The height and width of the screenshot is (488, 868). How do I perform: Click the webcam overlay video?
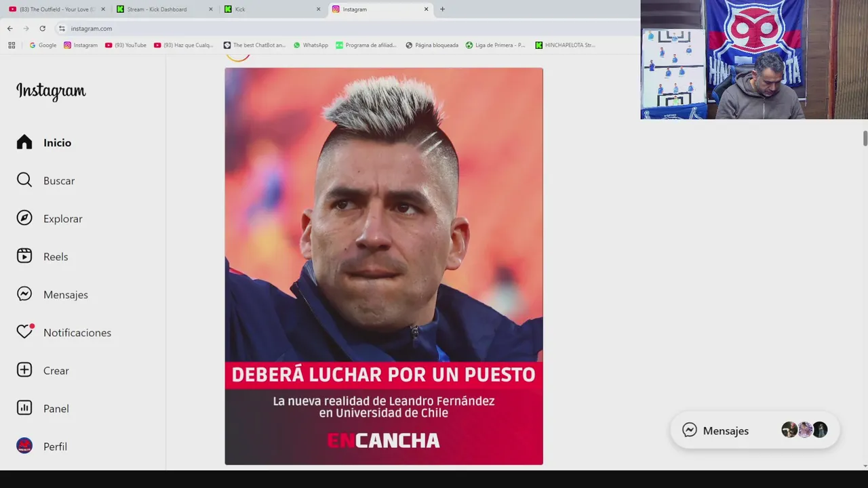(x=754, y=60)
